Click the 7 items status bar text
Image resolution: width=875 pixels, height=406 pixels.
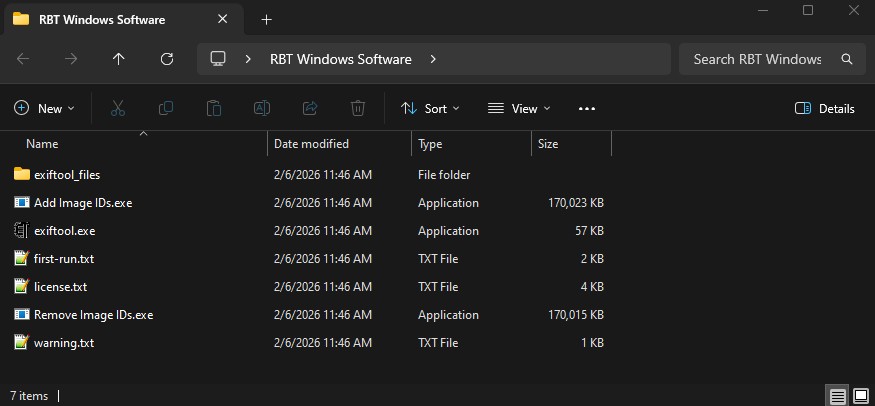point(29,396)
